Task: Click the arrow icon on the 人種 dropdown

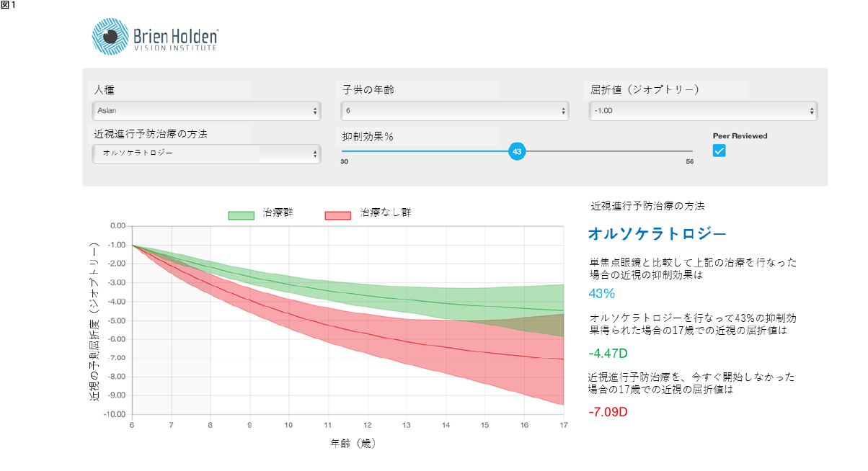Action: [315, 111]
